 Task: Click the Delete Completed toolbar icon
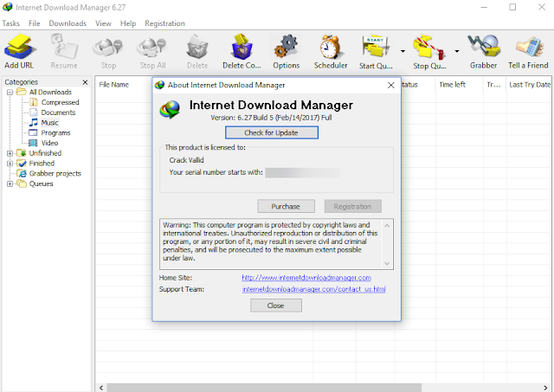[242, 47]
